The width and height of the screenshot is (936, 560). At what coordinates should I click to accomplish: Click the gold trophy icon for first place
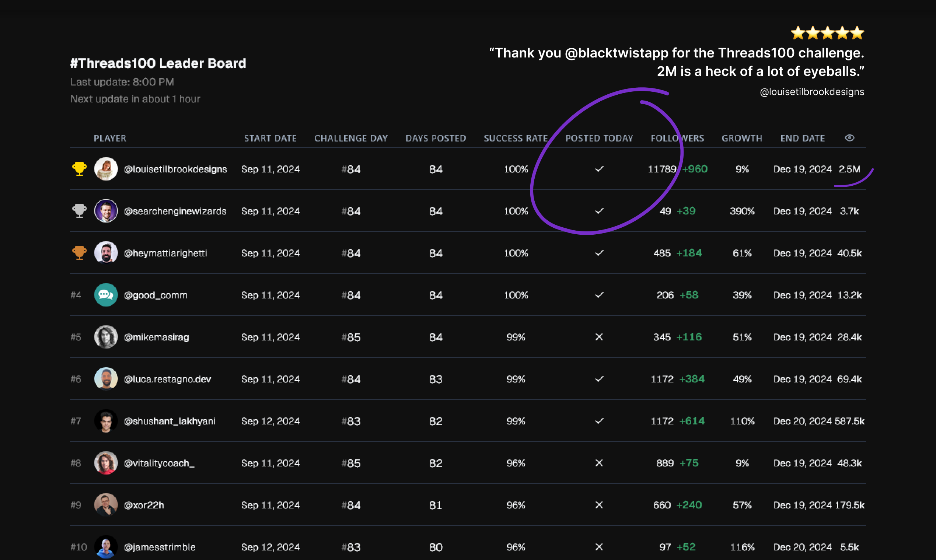79,169
